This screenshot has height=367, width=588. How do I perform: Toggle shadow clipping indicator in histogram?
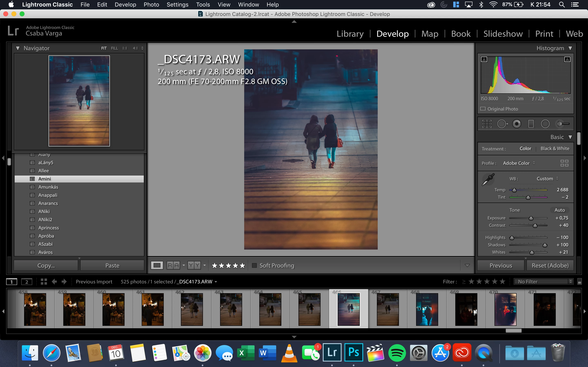(484, 60)
